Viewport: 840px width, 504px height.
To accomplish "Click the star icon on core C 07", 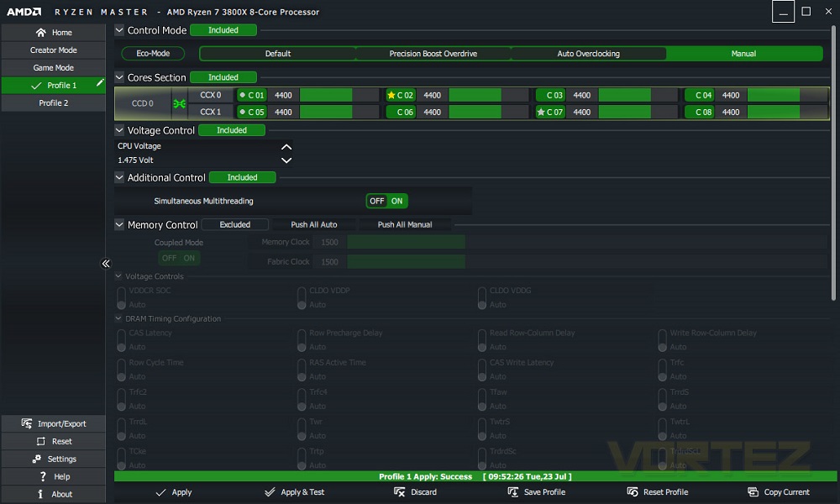I will pos(540,112).
